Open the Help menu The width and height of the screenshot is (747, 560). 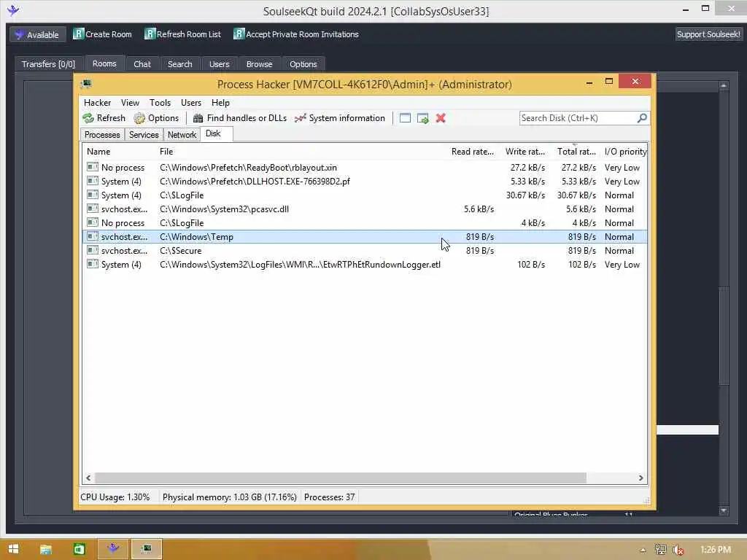(220, 102)
